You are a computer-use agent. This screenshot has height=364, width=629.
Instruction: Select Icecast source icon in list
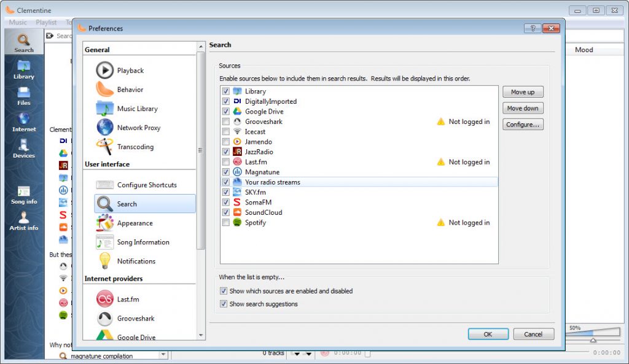pyautogui.click(x=237, y=131)
